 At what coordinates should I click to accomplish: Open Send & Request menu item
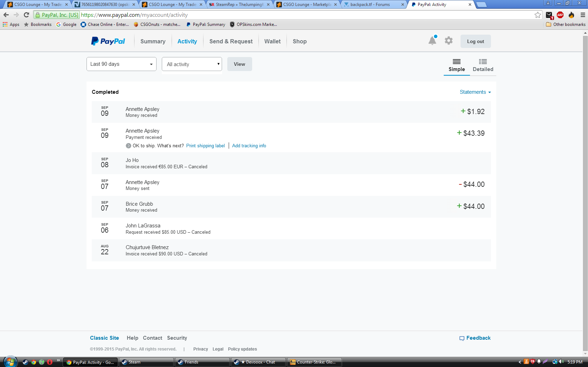231,41
